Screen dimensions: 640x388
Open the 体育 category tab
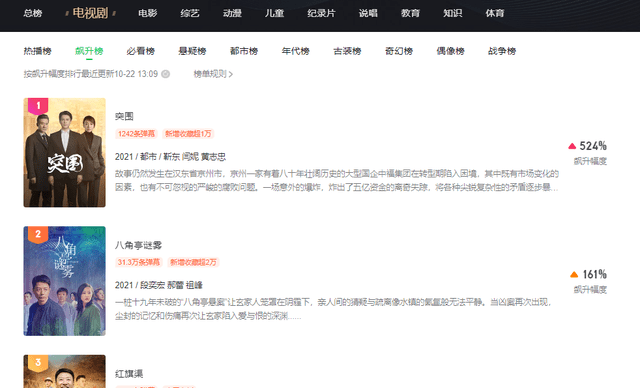(x=495, y=13)
